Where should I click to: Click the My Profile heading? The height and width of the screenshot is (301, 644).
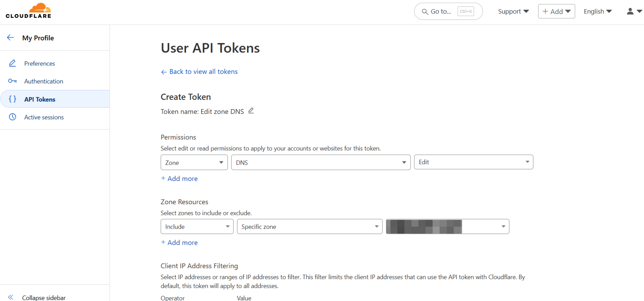[38, 38]
